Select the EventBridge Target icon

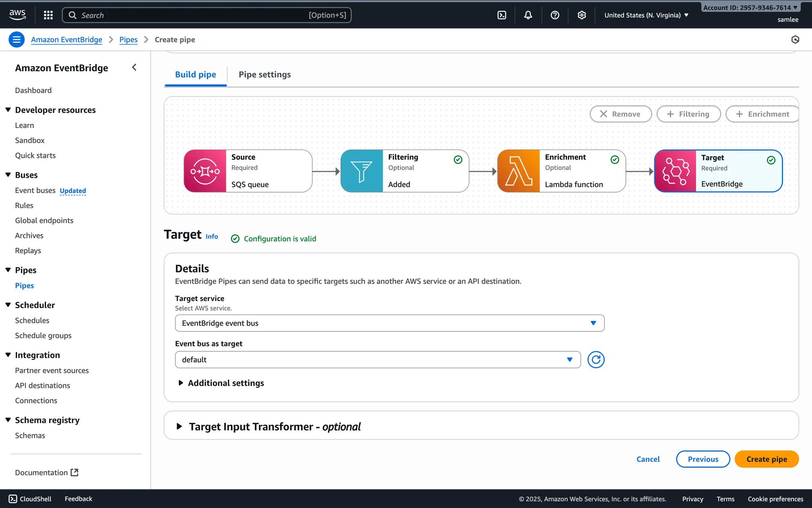point(675,171)
